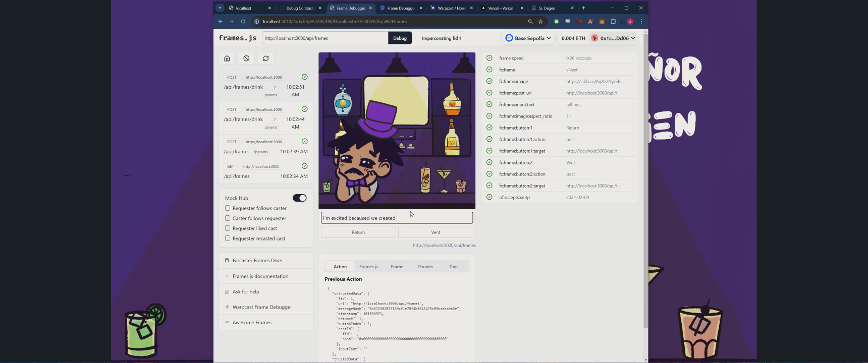Open the Chrome three-dot menu
Viewport: 868px width, 363px height.
click(x=641, y=22)
